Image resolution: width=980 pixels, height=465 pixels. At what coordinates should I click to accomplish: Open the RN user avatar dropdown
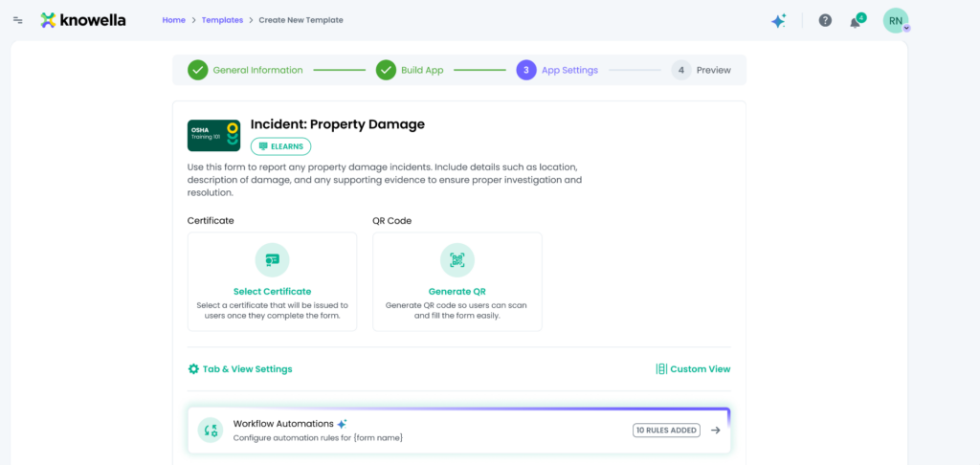coord(896,21)
